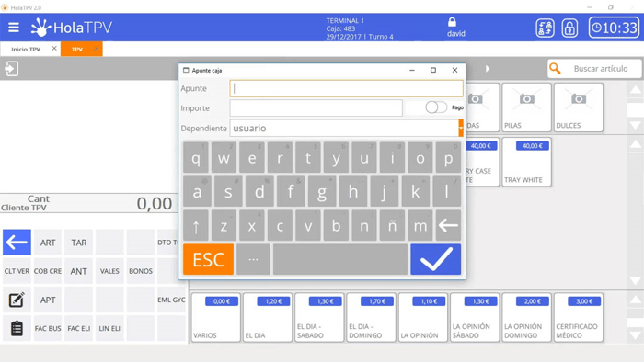This screenshot has height=362, width=644.
Task: Click the clipboard icon in keypad
Action: [17, 328]
